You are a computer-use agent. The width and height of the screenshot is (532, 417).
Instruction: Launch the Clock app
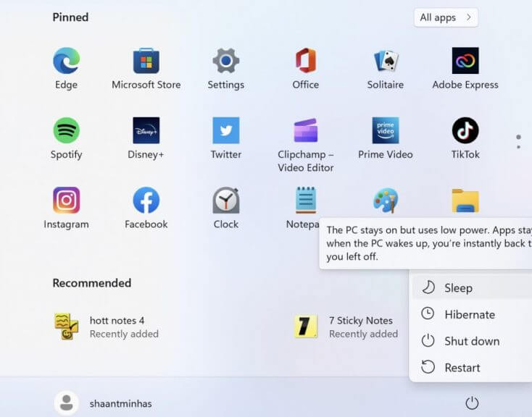(x=226, y=208)
